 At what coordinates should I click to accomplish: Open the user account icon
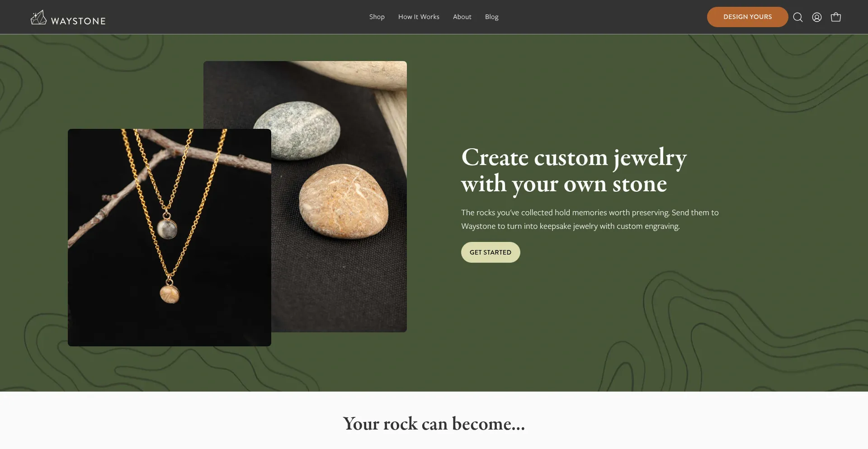(817, 17)
